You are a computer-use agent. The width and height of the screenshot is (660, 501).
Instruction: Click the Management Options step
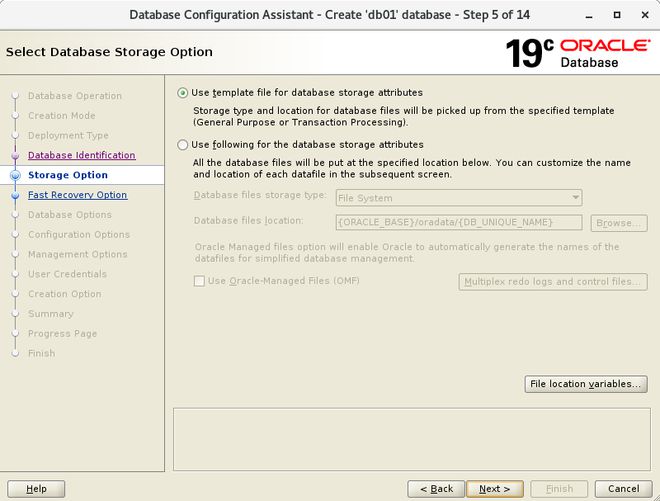77,254
